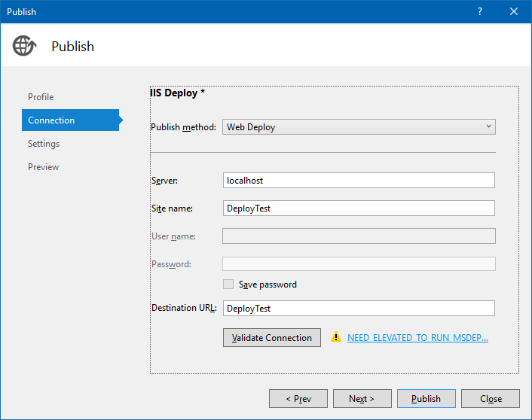
Task: Click the Publish button
Action: coord(427,399)
